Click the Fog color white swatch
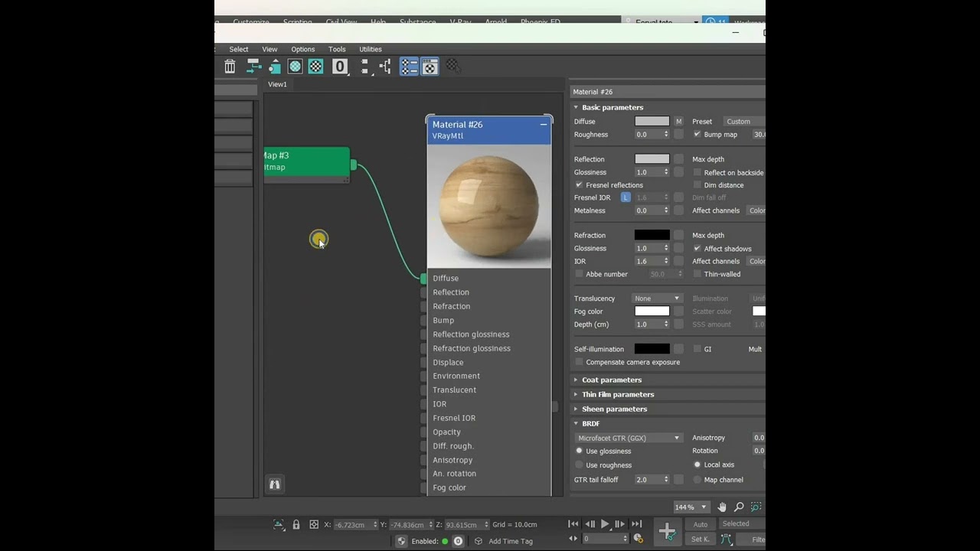980x551 pixels. click(652, 311)
